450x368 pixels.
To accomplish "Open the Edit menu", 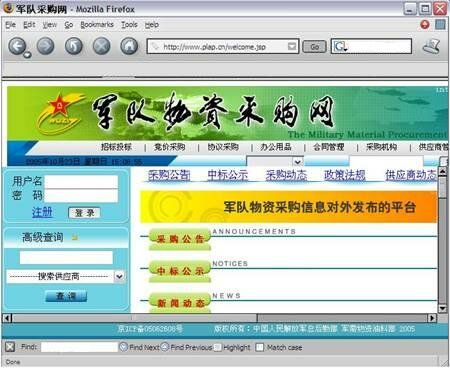I will [29, 25].
